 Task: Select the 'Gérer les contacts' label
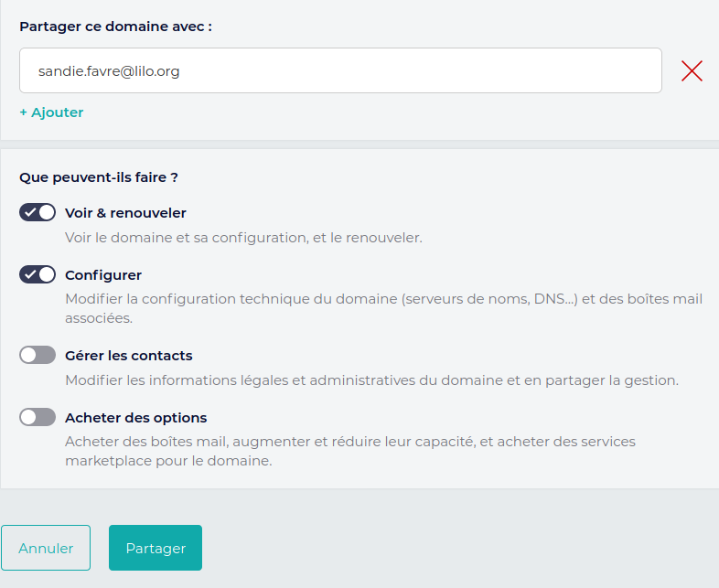pos(129,355)
